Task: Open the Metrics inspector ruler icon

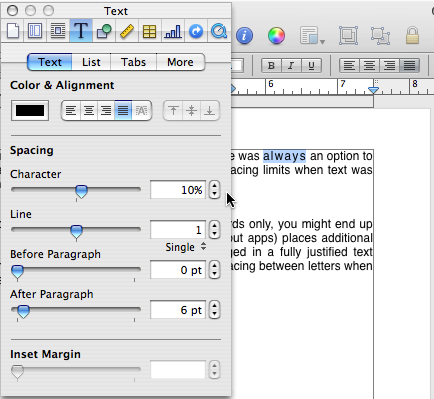Action: (x=127, y=31)
